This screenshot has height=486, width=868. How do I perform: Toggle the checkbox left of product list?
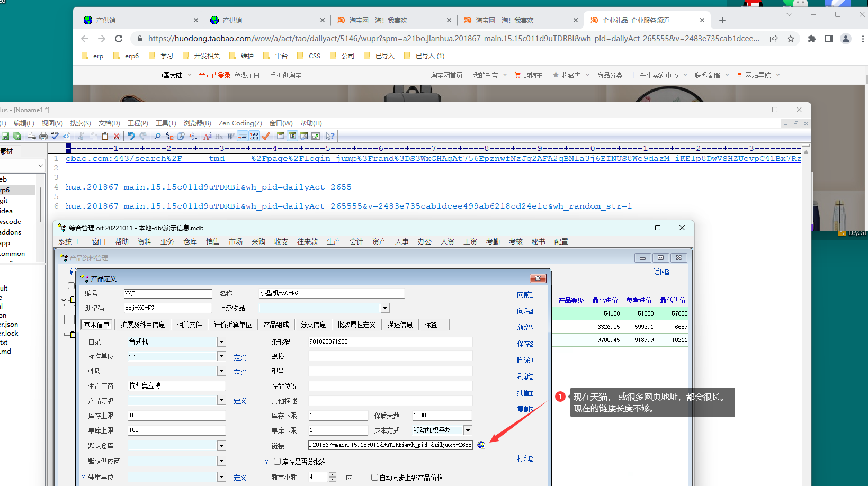pyautogui.click(x=71, y=286)
